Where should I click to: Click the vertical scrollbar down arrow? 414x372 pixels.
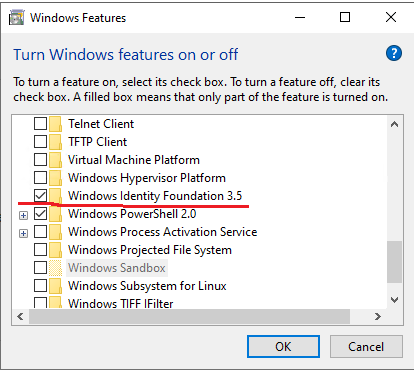pyautogui.click(x=395, y=300)
